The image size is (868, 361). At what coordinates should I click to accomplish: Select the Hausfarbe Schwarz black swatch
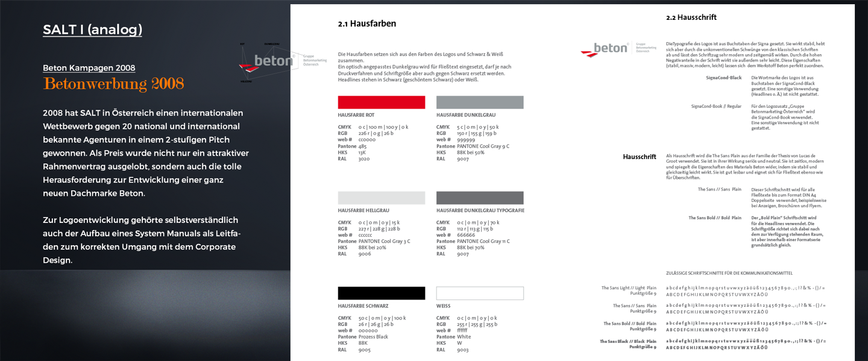pyautogui.click(x=381, y=294)
